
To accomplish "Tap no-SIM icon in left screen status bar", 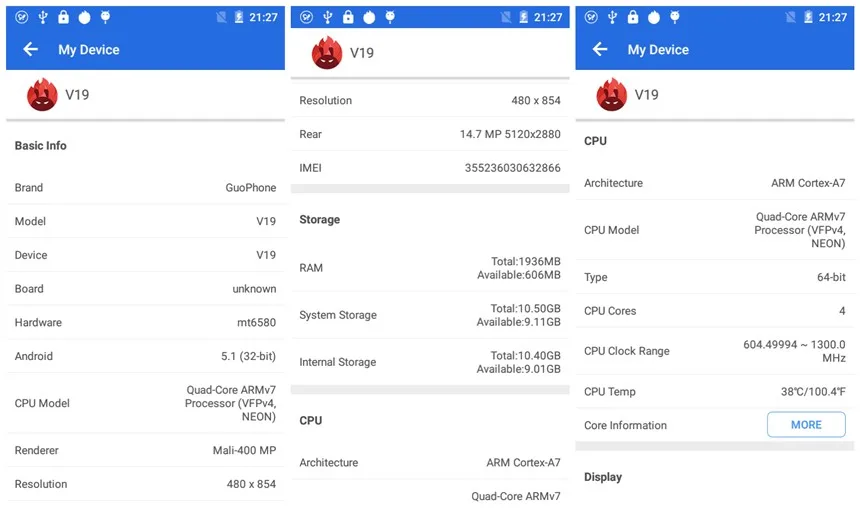I will [221, 18].
